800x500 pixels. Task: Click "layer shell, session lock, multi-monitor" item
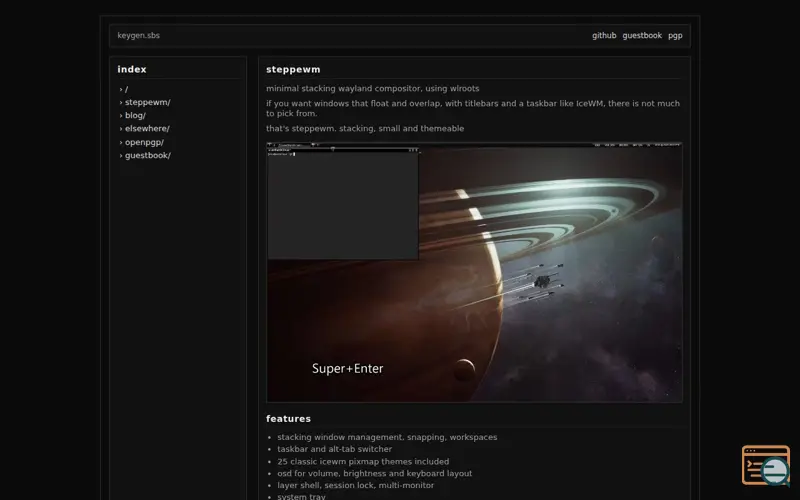(356, 486)
